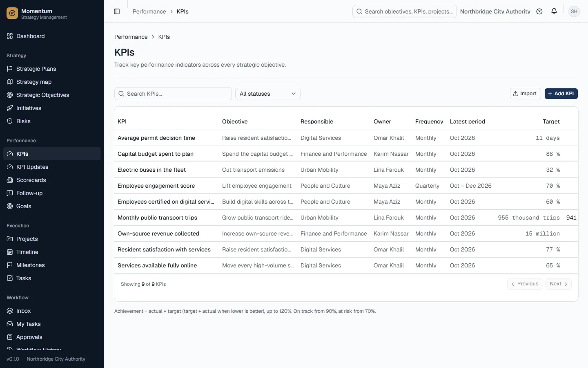
Task: Open Projects in the sidebar
Action: point(52,239)
